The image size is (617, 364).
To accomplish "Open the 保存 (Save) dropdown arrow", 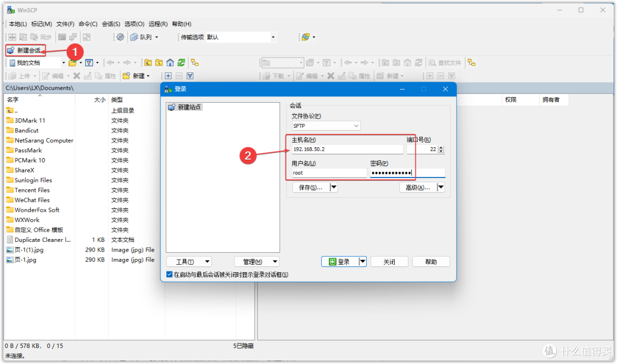I will pos(332,187).
